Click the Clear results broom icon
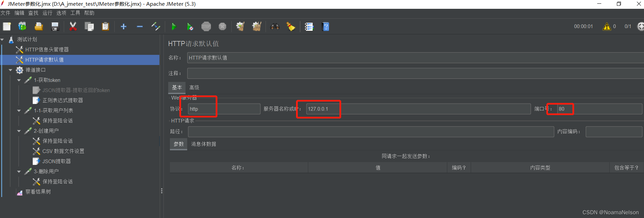Screen dimensions: 644x218 (240, 26)
